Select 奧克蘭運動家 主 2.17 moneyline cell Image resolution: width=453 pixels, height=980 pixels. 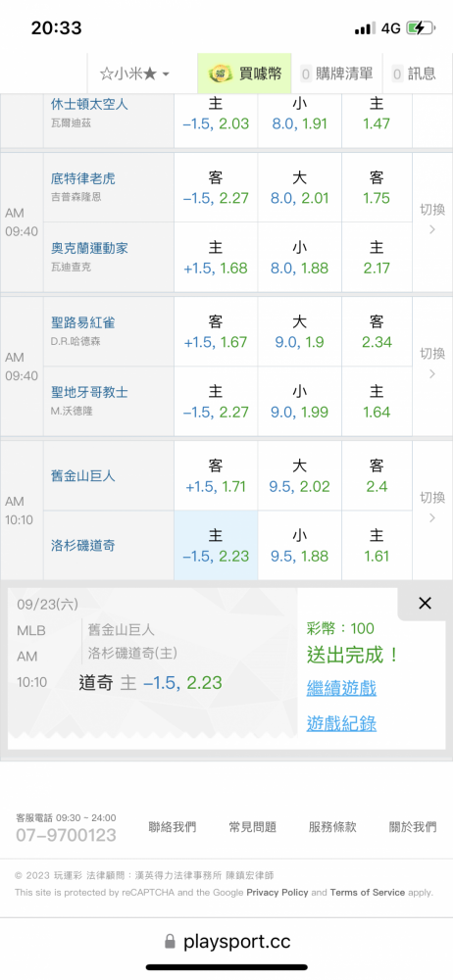click(377, 257)
